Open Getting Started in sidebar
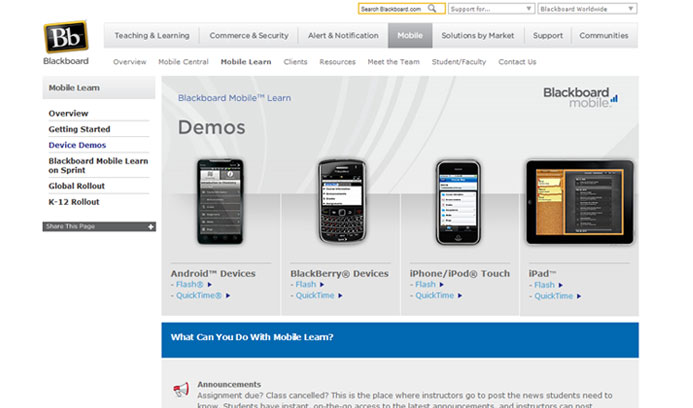 click(79, 129)
